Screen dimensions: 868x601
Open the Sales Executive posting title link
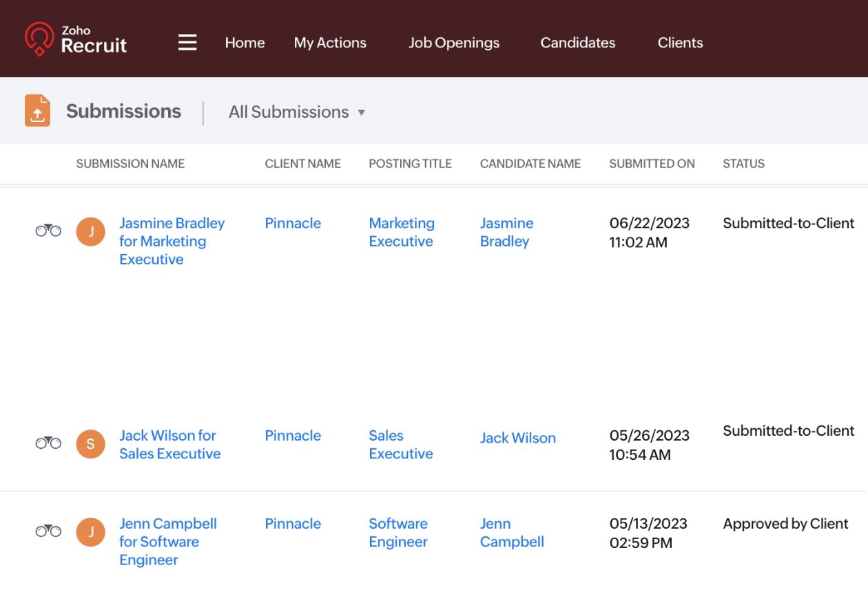click(400, 444)
